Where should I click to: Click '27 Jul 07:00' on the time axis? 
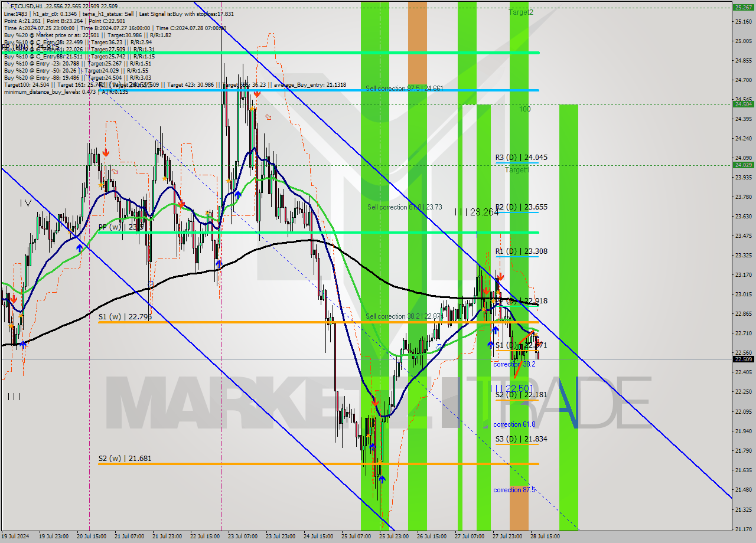[470, 537]
